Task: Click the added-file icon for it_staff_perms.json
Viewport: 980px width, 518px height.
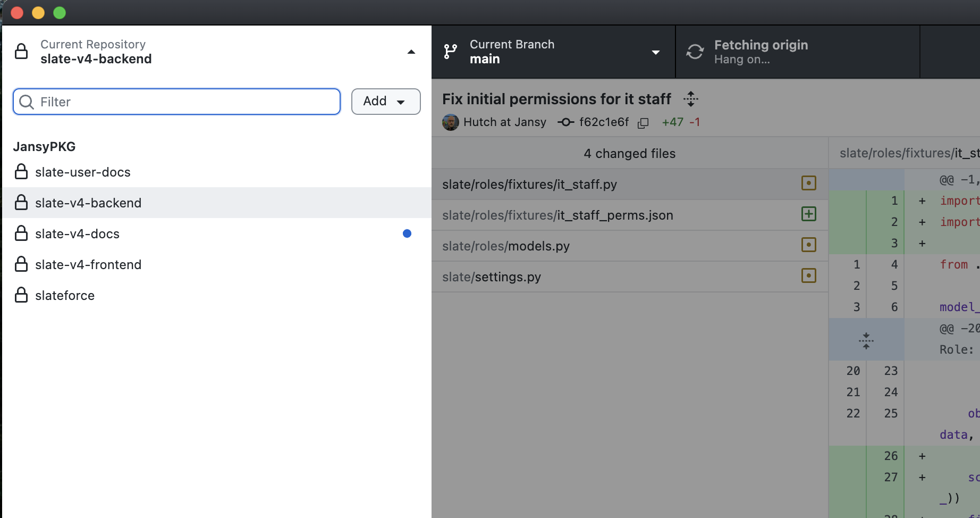Action: pyautogui.click(x=808, y=214)
